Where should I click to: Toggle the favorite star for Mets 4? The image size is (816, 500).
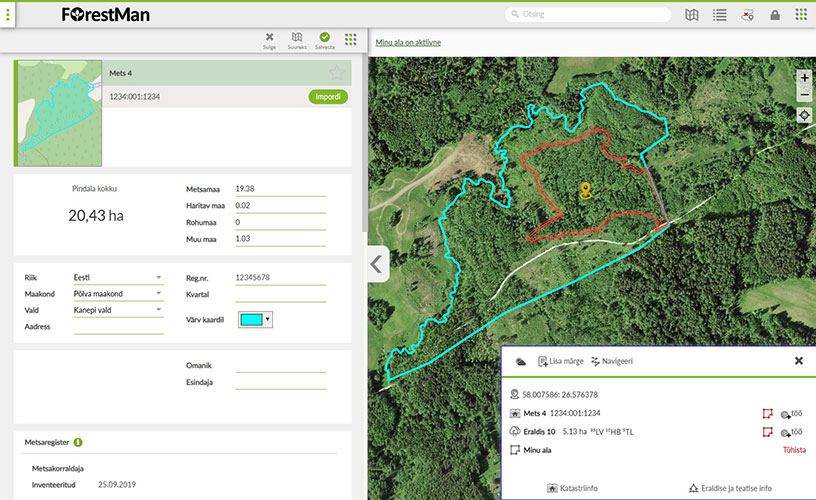point(337,73)
